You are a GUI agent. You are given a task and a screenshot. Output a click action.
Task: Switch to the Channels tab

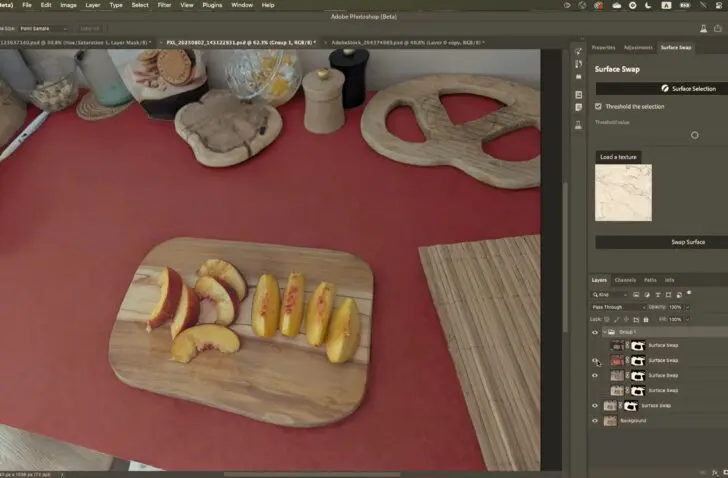pos(625,280)
